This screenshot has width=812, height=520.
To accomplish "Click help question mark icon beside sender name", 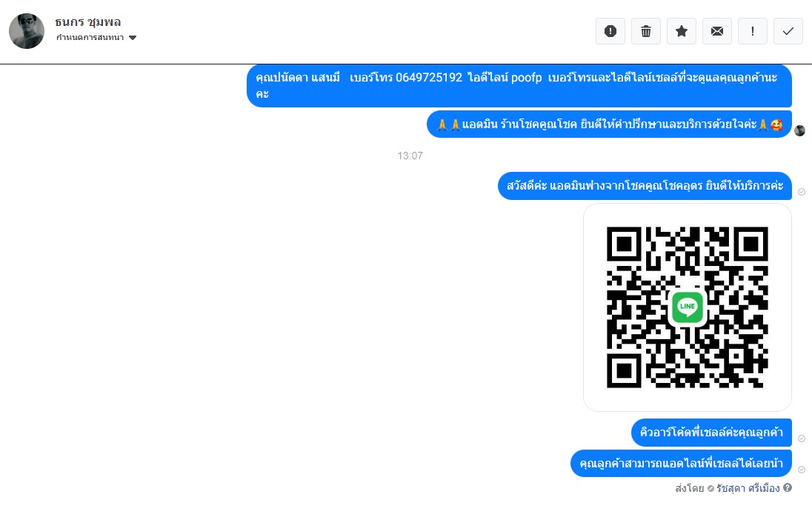I will 788,487.
